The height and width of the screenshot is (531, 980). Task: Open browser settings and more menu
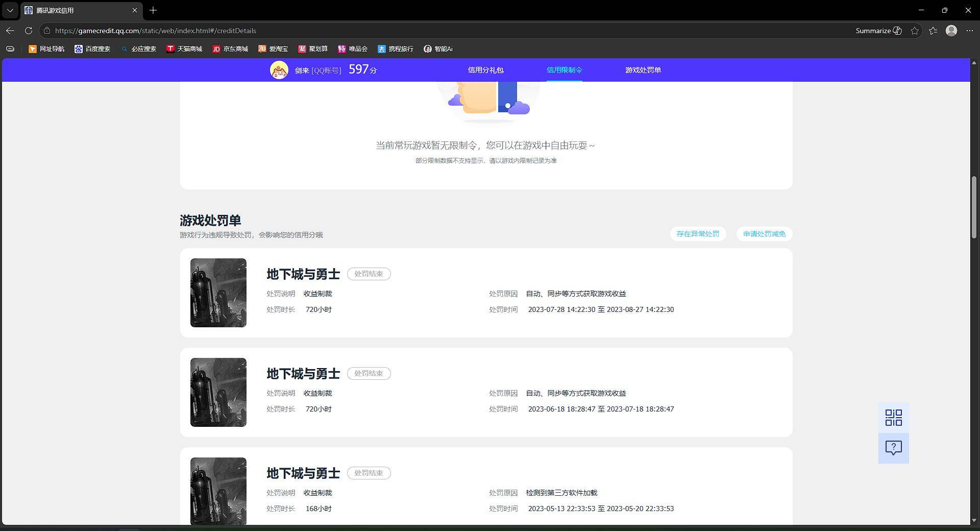click(x=970, y=31)
